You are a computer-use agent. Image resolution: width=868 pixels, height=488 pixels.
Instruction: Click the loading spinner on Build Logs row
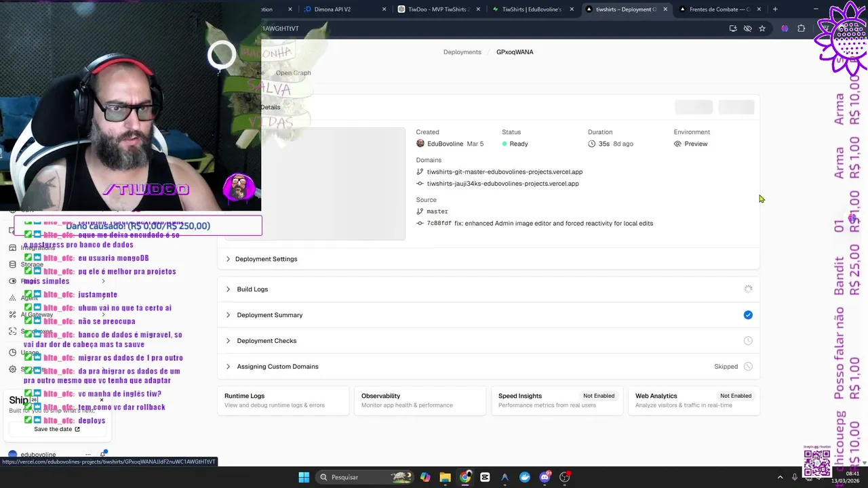coord(748,289)
